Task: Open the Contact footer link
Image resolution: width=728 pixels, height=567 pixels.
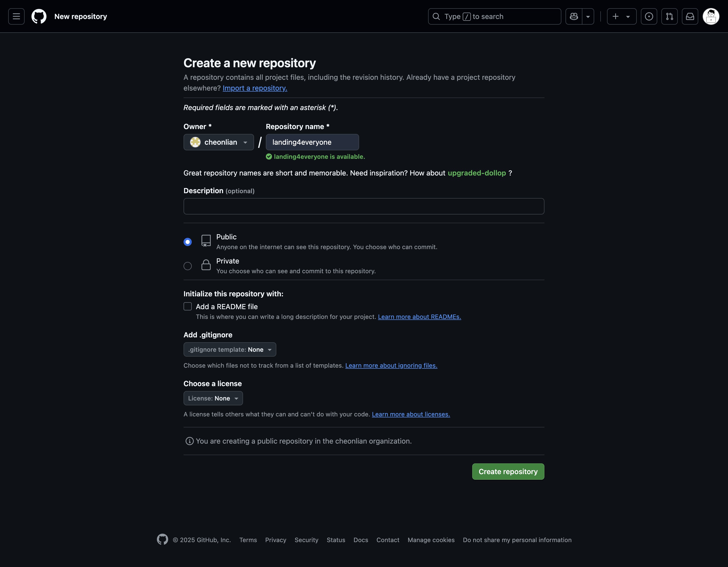Action: pyautogui.click(x=388, y=540)
